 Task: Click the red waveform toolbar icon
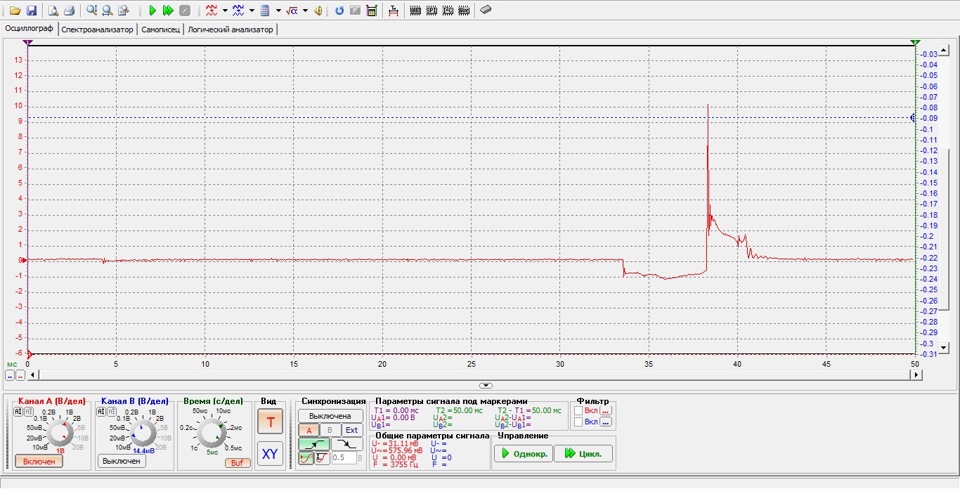coord(212,10)
